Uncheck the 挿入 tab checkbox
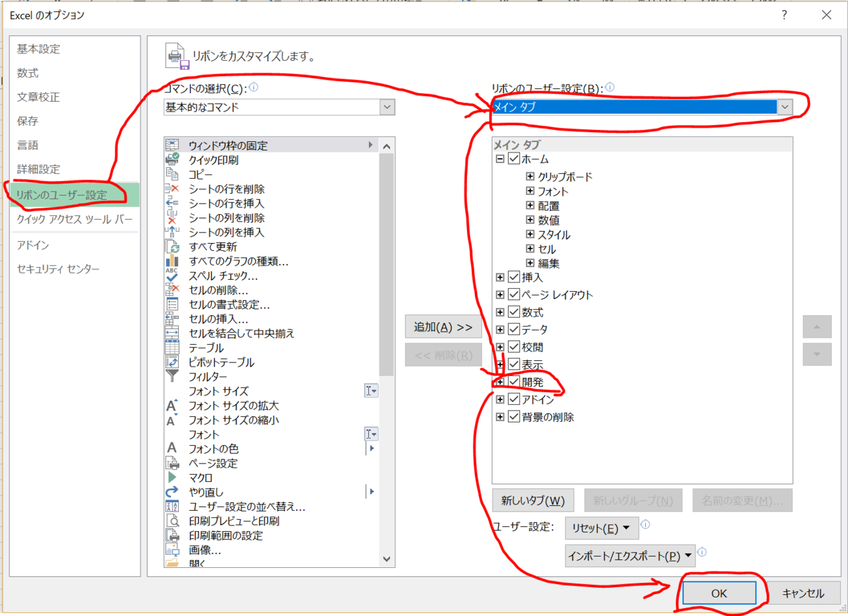Screen dimensions: 848x616 [514, 277]
